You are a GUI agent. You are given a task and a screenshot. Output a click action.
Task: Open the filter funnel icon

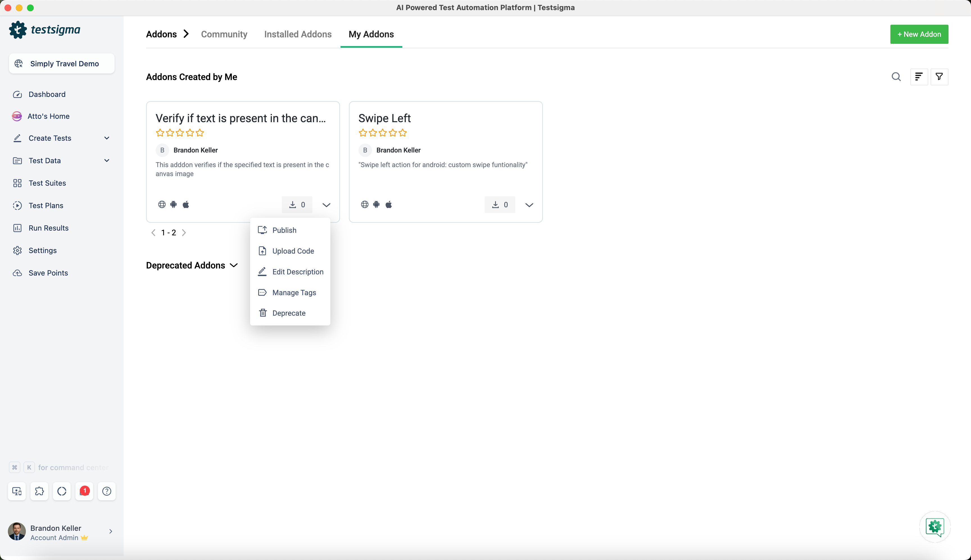coord(939,77)
